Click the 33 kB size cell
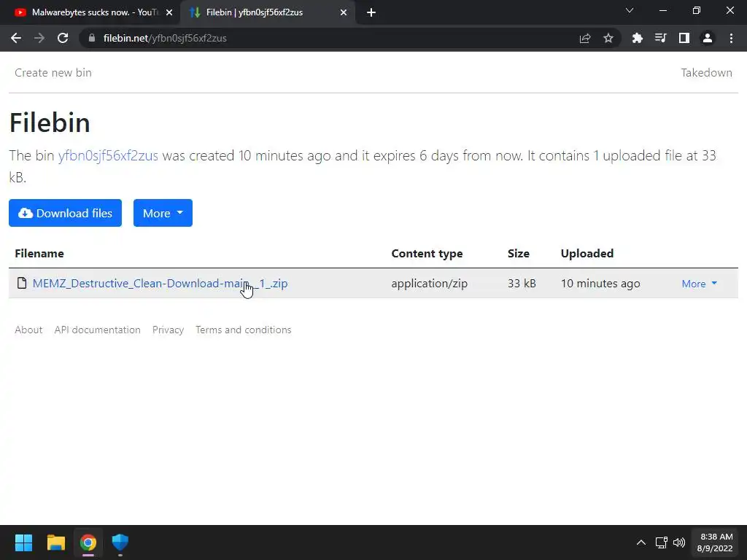 (x=522, y=284)
